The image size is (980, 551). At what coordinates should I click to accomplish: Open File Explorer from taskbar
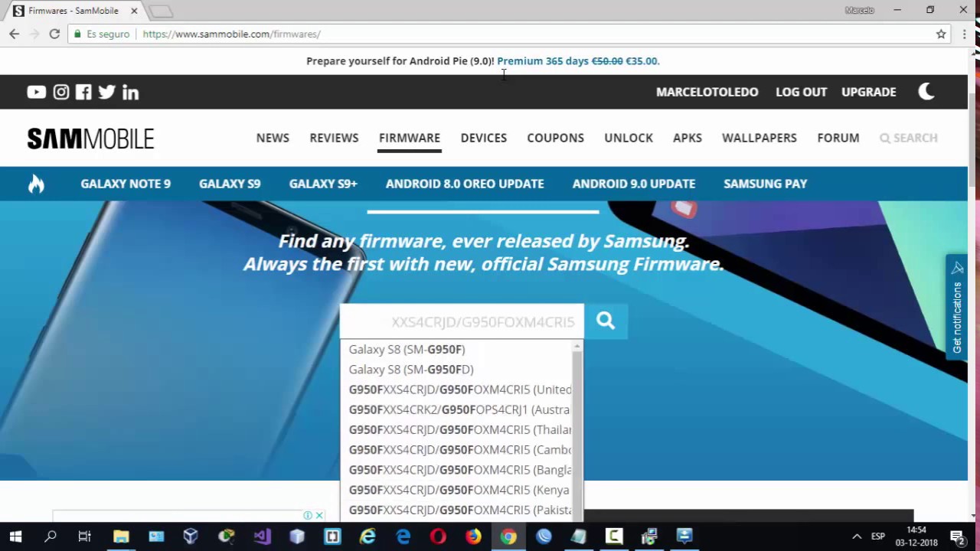[121, 536]
